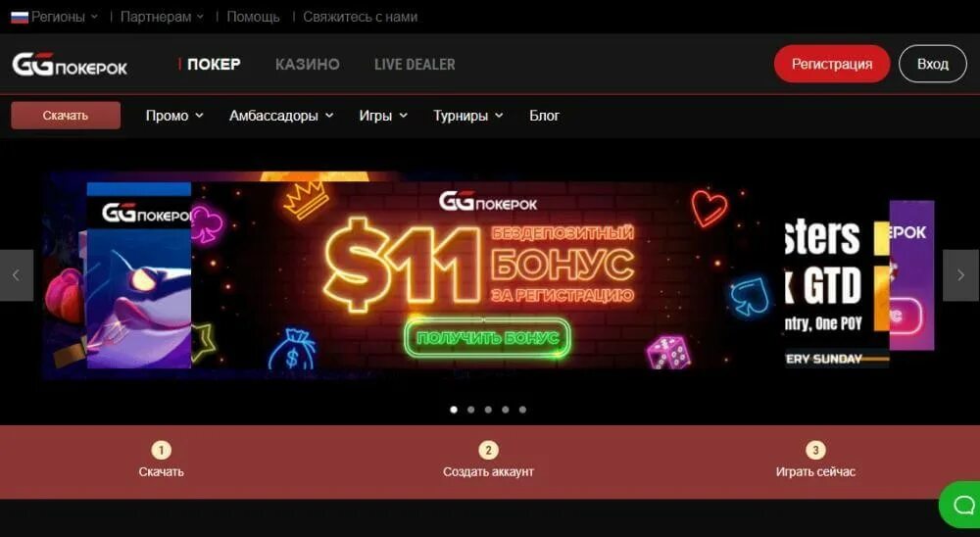The image size is (980, 537).
Task: Switch to the third carousel dot
Action: coord(488,410)
